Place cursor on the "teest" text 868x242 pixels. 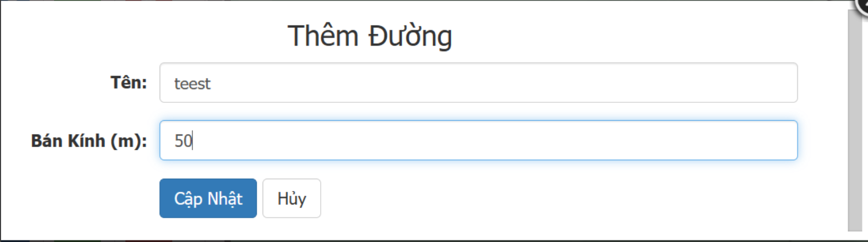[192, 83]
